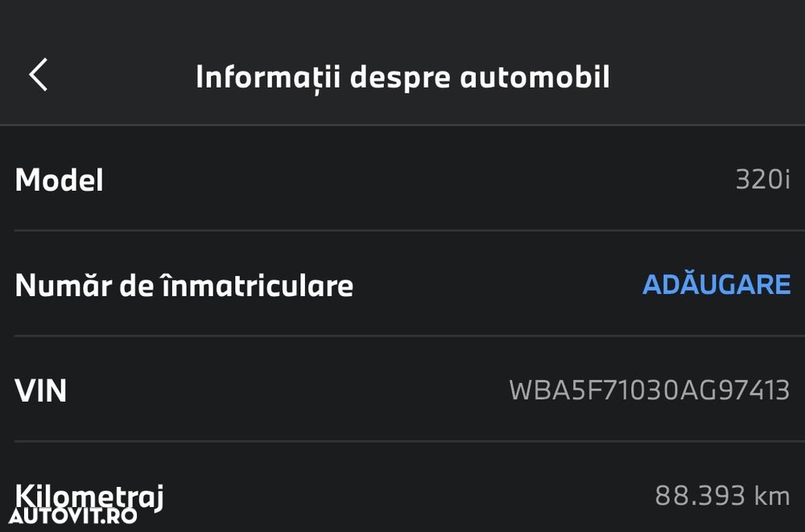The image size is (805, 532).
Task: Tap the VIN field label
Action: pyautogui.click(x=40, y=390)
